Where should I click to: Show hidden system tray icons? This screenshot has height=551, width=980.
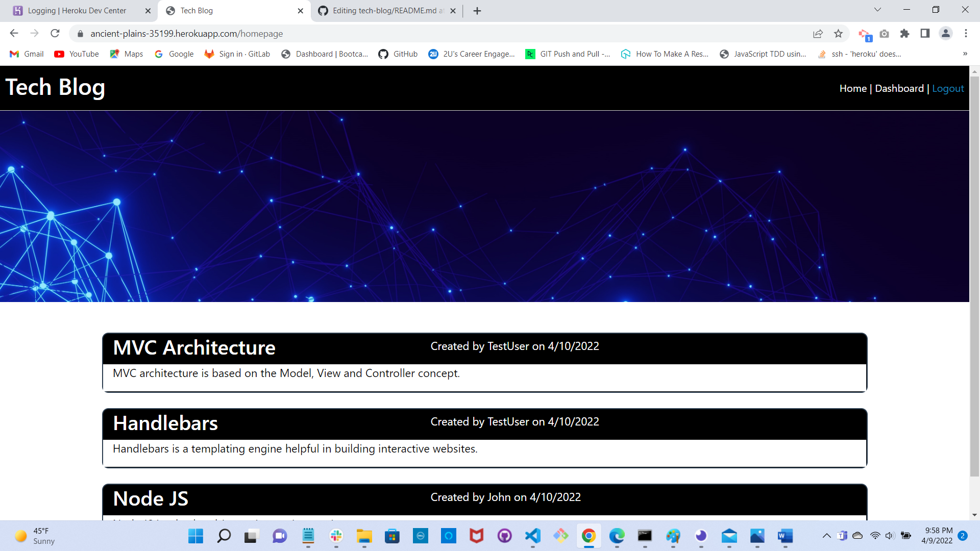click(826, 536)
